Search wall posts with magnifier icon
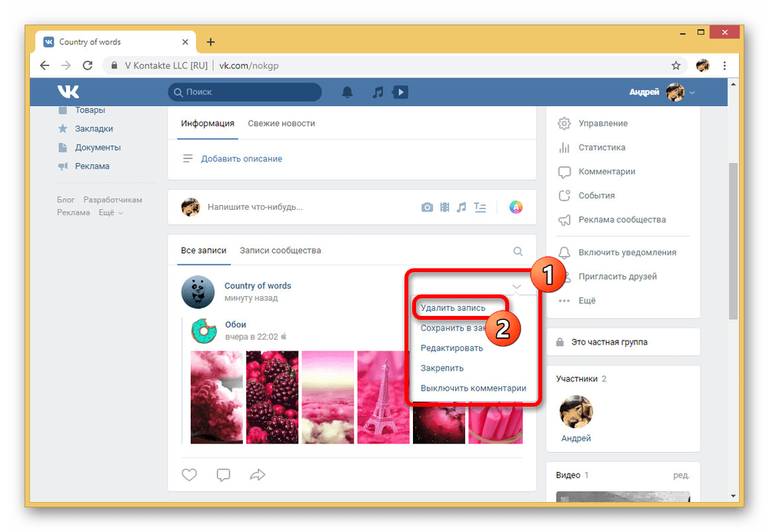The image size is (769, 532). tap(518, 251)
